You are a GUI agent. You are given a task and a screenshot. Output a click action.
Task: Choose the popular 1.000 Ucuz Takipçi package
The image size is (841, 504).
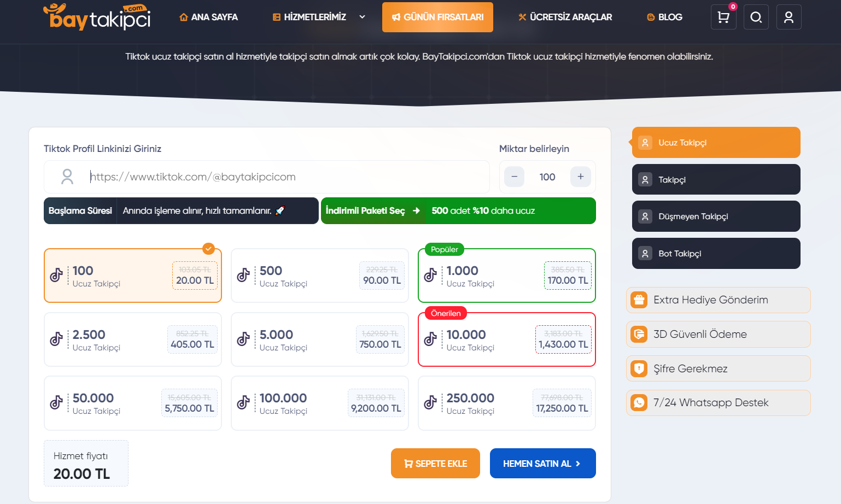coord(507,276)
